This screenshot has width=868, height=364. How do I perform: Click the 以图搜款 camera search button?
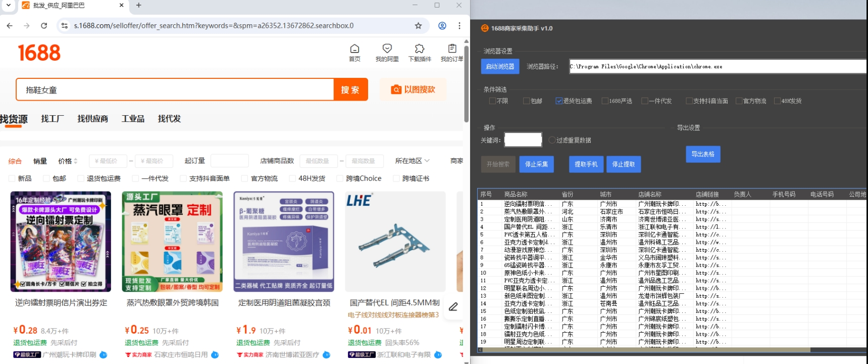pos(413,89)
